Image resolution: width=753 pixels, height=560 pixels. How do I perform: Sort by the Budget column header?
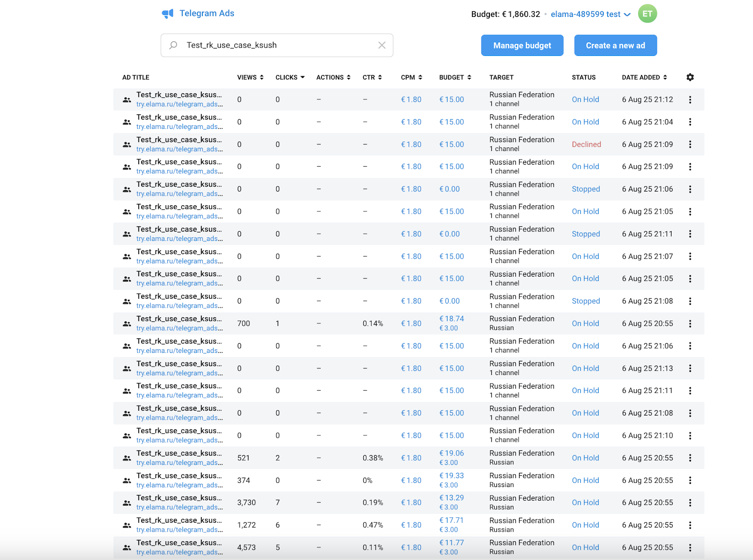tap(455, 77)
